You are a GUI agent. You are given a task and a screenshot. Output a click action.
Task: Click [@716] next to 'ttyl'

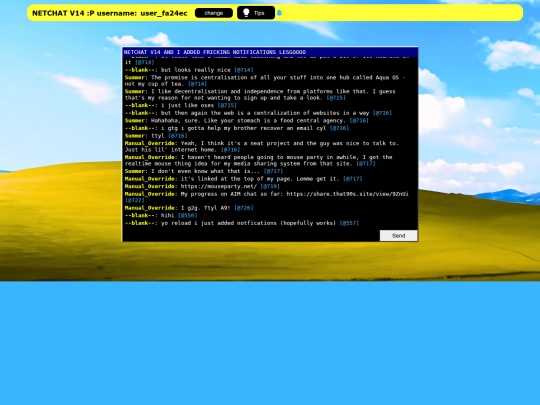click(178, 136)
